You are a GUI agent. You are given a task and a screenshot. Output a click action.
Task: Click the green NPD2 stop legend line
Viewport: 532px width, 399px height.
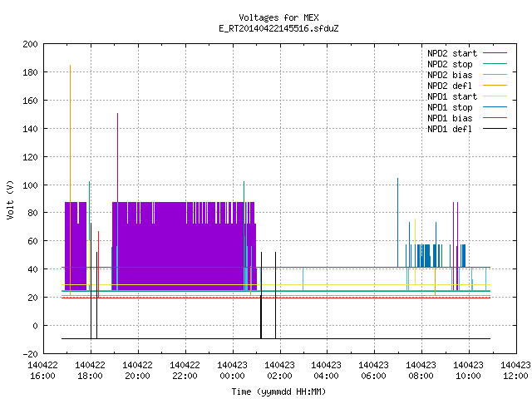coord(495,63)
